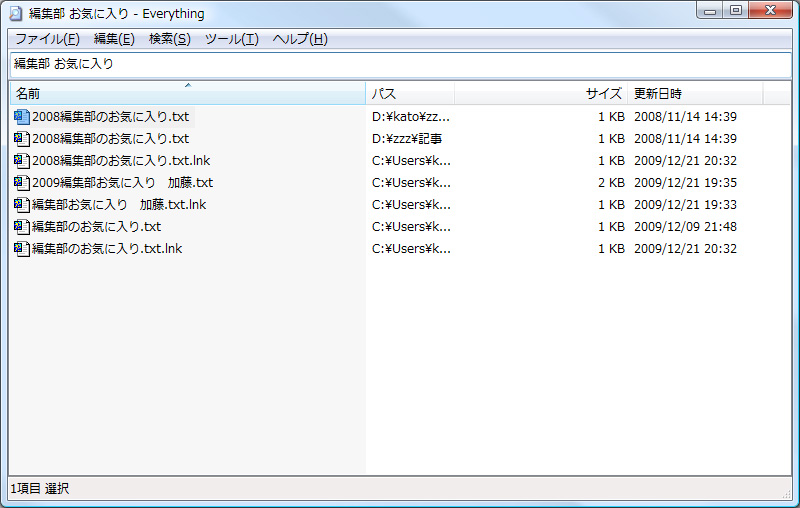Click the status bar text 1項目 選択
Screen dimensions: 800x508
tap(40, 489)
